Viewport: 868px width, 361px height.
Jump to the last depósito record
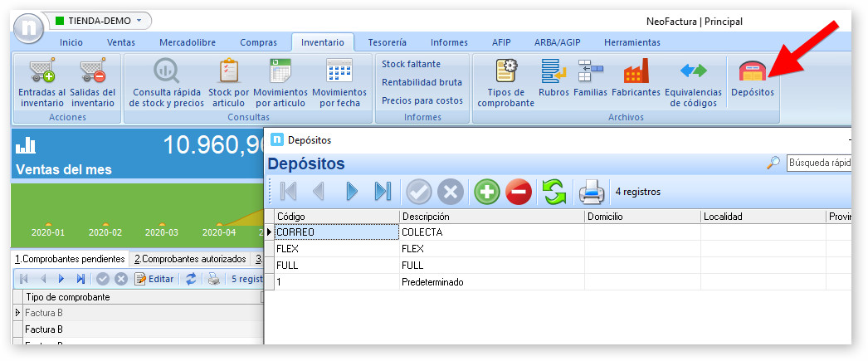[x=382, y=192]
